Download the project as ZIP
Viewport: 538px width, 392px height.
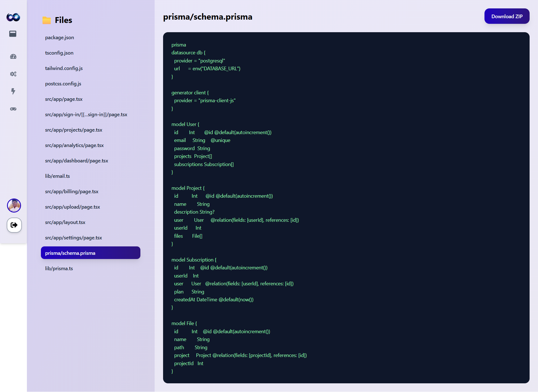click(x=507, y=16)
